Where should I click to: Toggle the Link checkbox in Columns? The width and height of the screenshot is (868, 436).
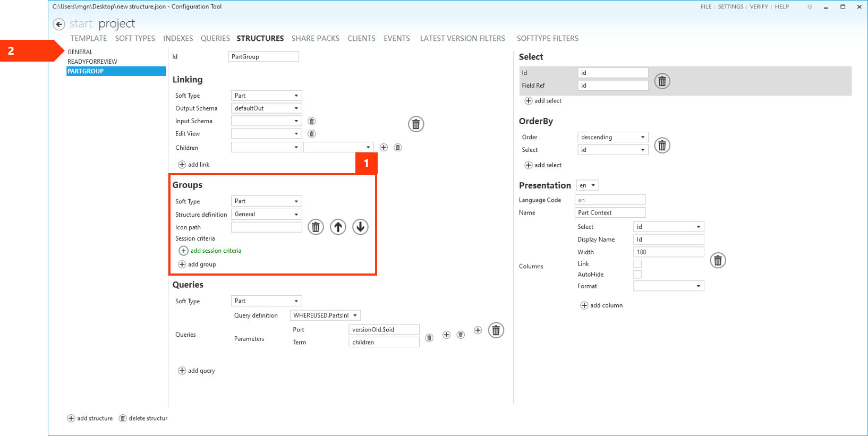pyautogui.click(x=637, y=264)
